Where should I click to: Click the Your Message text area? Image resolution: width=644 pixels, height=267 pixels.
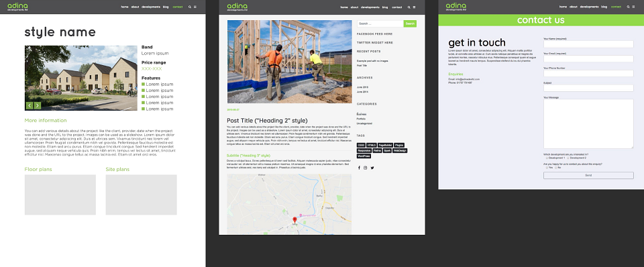(x=588, y=124)
